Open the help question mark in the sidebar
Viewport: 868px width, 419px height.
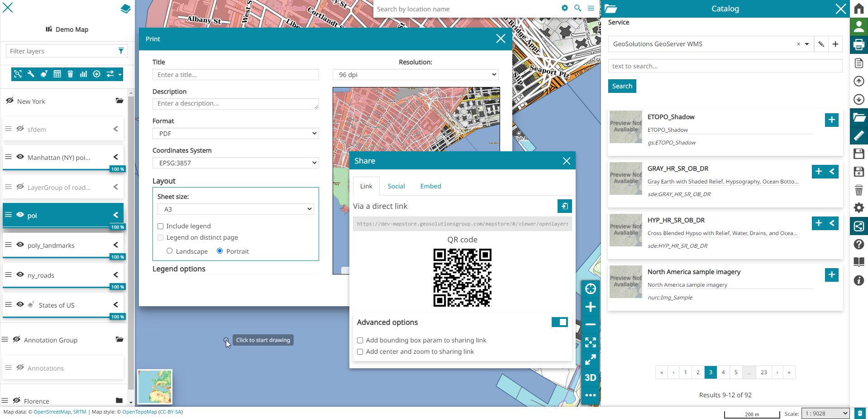coord(859,244)
